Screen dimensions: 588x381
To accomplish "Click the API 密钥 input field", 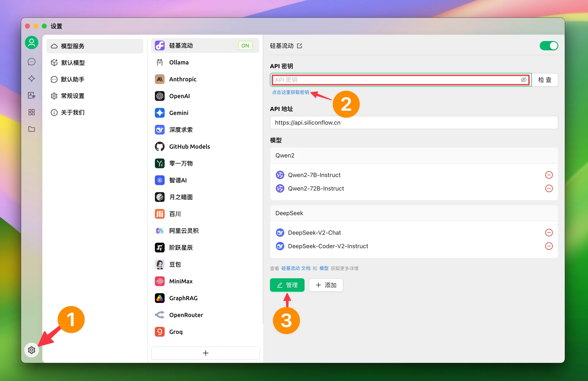I will coord(396,80).
